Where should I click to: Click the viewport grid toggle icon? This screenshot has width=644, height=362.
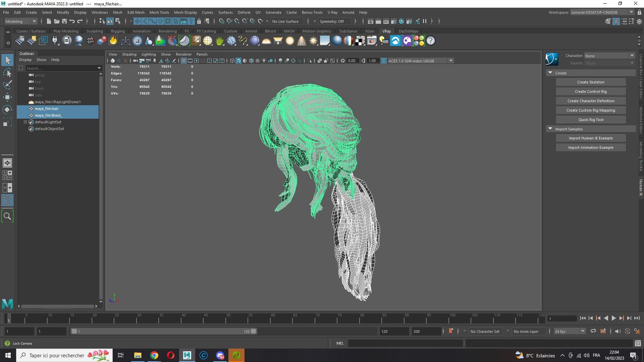point(184,61)
